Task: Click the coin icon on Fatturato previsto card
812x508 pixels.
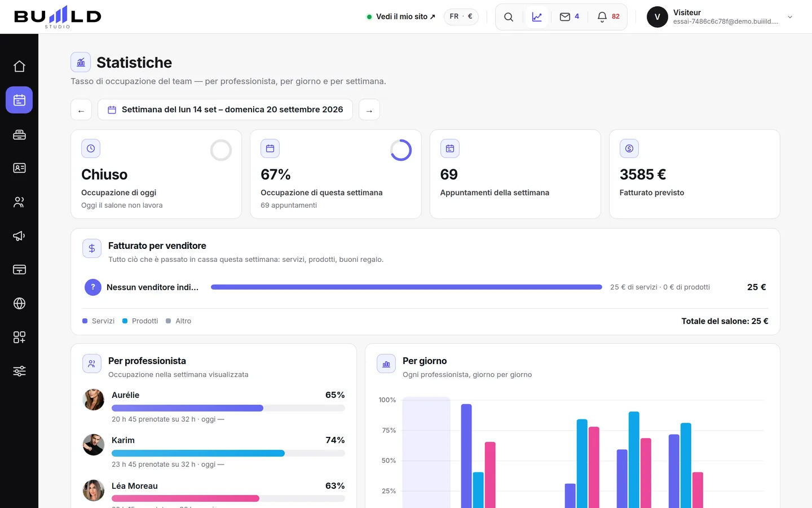Action: click(629, 148)
